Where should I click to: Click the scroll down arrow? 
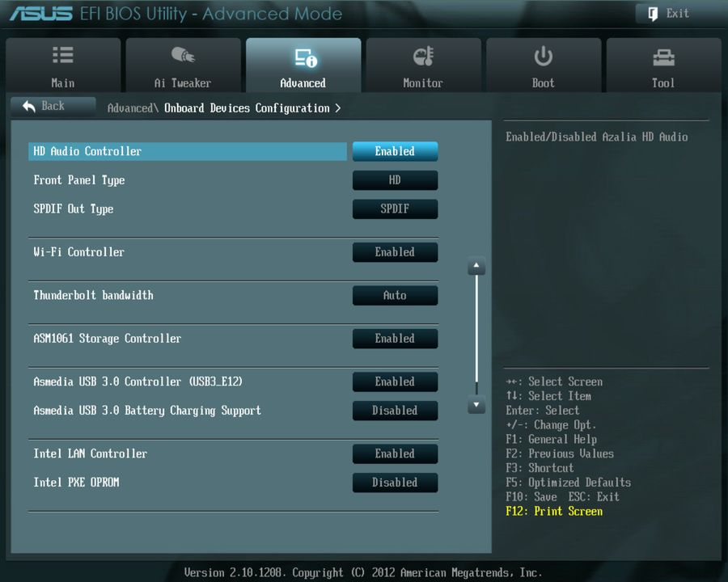tap(476, 405)
